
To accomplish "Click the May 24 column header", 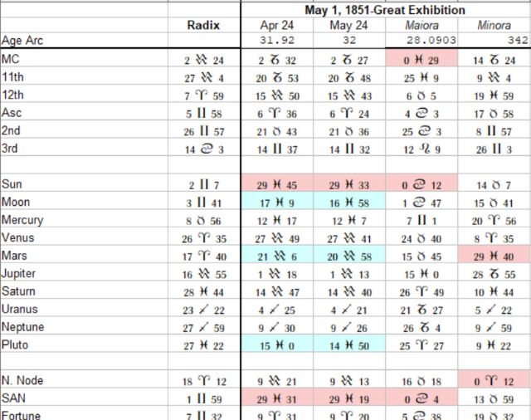I will click(x=348, y=26).
